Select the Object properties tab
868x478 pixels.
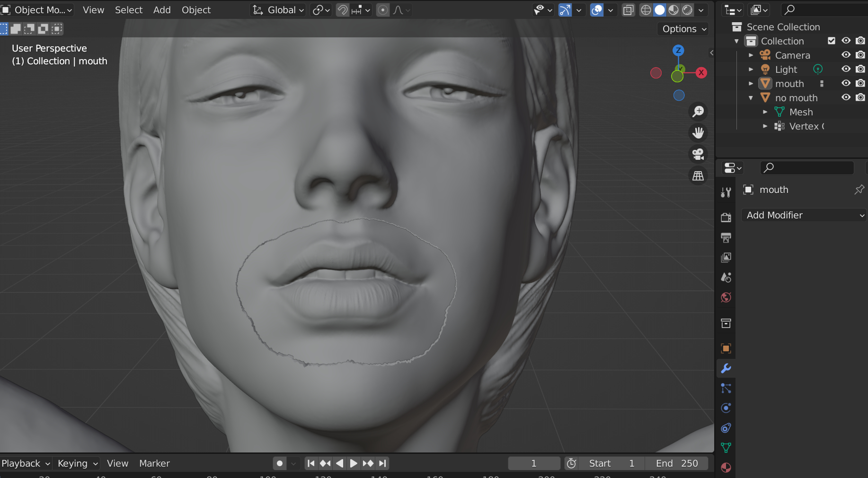coord(726,348)
